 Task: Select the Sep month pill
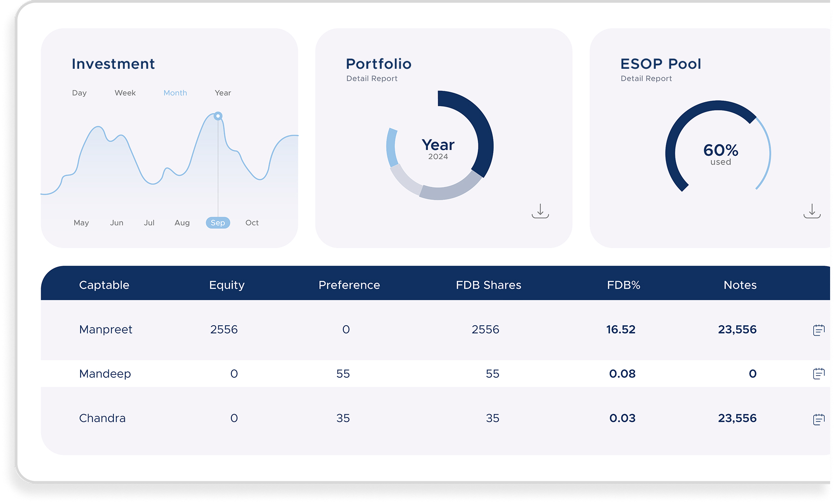click(x=218, y=223)
